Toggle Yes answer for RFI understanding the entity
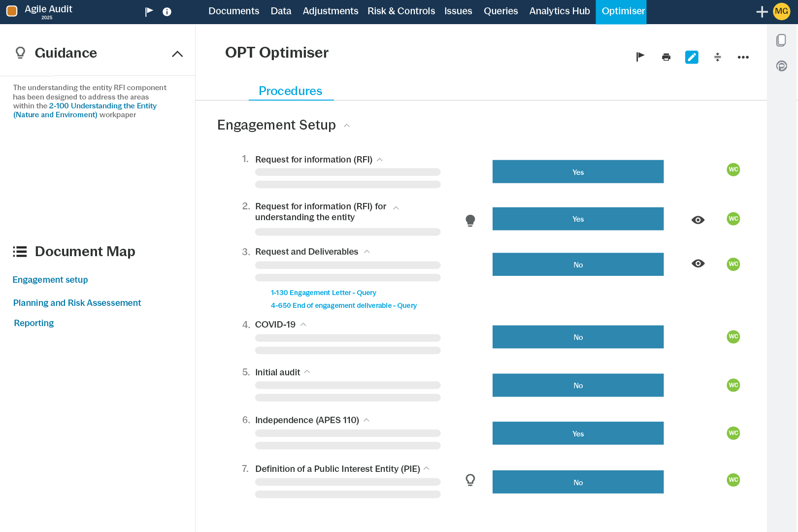Screen dimensions: 798x532 (578, 219)
